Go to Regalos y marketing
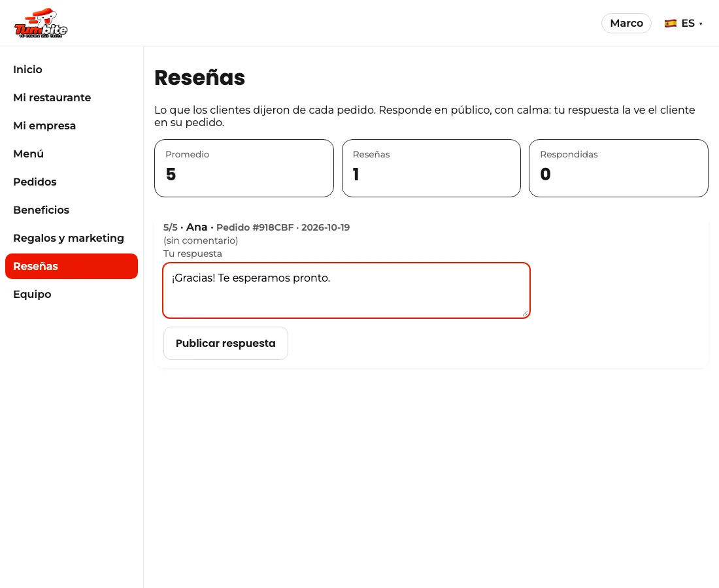Screen dimensions: 719x588 (x=71, y=238)
